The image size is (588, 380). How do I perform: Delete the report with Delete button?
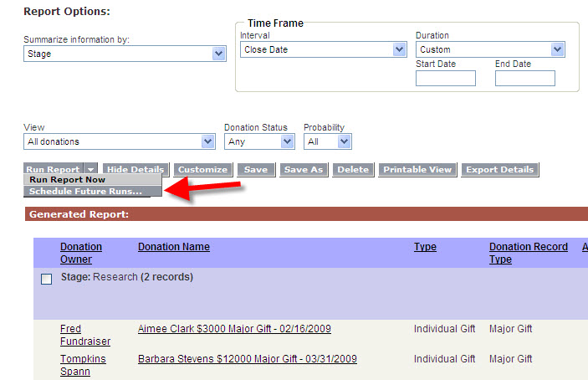click(352, 170)
